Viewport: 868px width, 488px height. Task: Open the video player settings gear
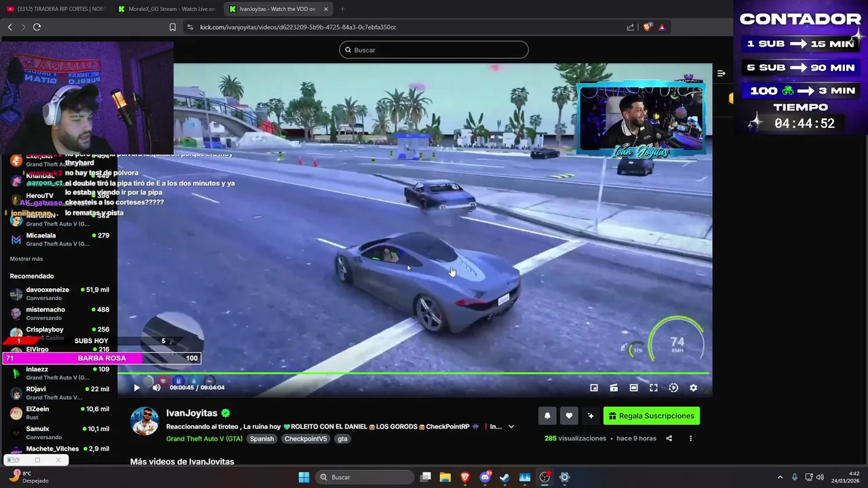tap(693, 388)
